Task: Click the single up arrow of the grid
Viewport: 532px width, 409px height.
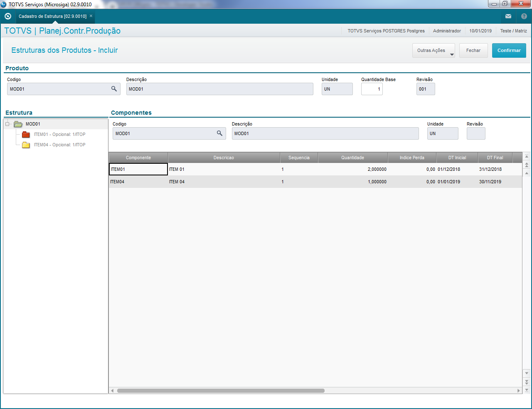Action: tap(527, 173)
